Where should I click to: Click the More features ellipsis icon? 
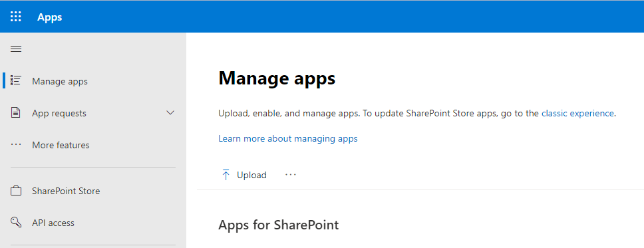tap(15, 144)
